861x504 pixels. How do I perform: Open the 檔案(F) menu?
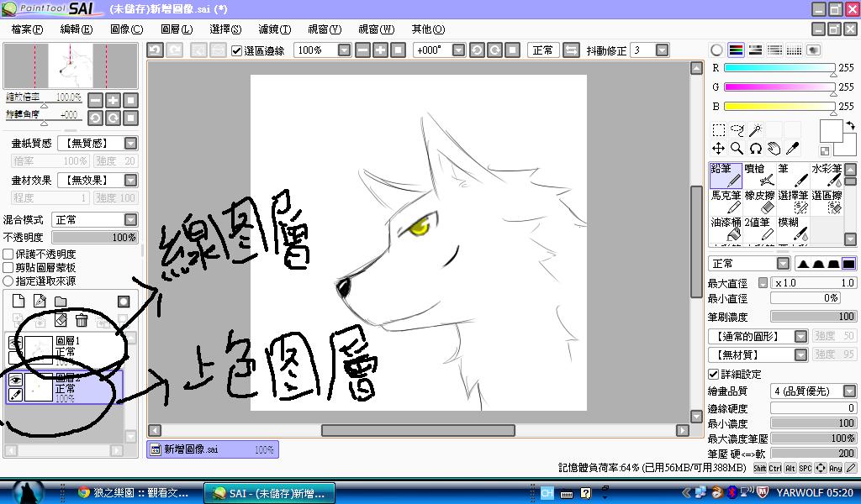27,29
